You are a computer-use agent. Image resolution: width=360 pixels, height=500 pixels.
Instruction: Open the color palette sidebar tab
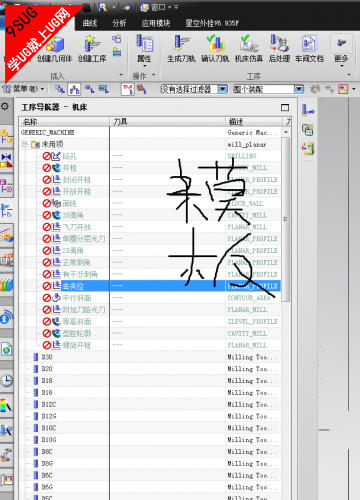[x=6, y=406]
